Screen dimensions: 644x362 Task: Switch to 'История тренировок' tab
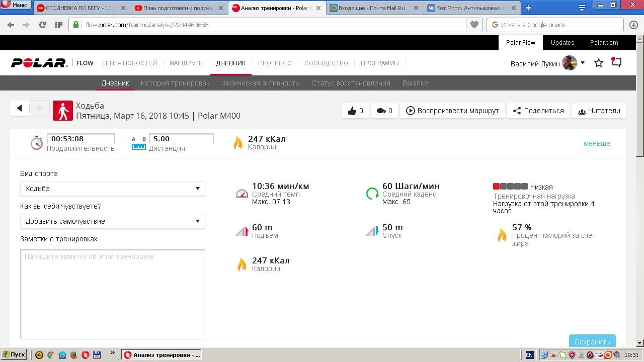click(175, 83)
